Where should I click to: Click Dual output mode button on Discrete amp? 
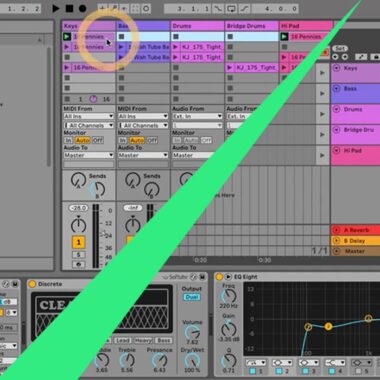pos(192,297)
